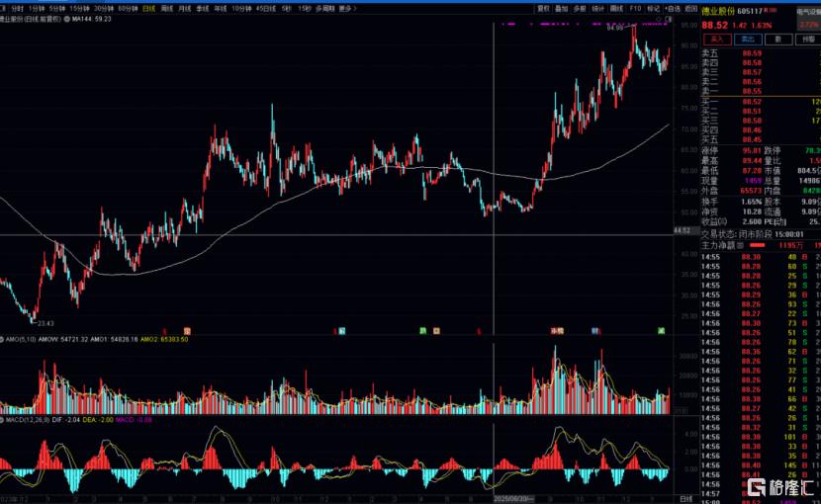Image resolution: width=821 pixels, height=504 pixels.
Task: Click the 23.43 low price annotation
Action: click(46, 323)
